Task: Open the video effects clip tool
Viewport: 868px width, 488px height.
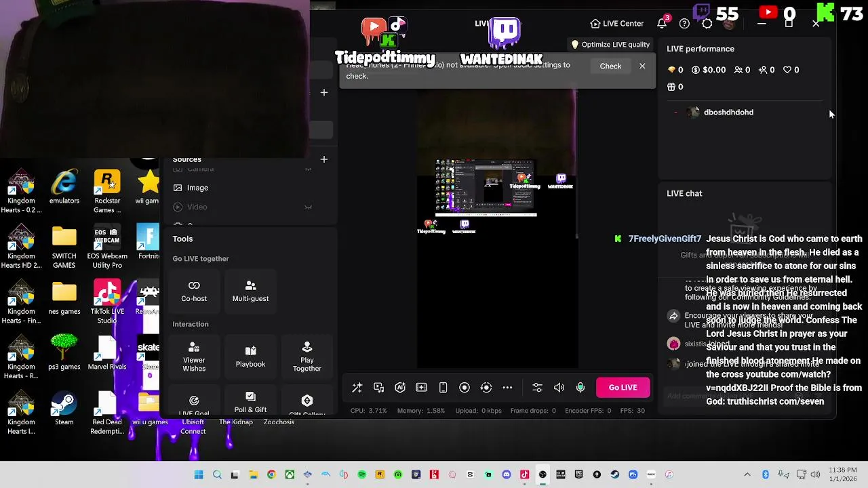Action: [421, 388]
